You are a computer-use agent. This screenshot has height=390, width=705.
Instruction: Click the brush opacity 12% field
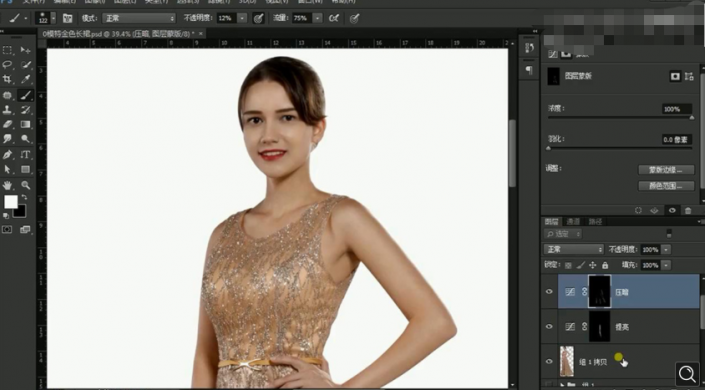click(226, 18)
